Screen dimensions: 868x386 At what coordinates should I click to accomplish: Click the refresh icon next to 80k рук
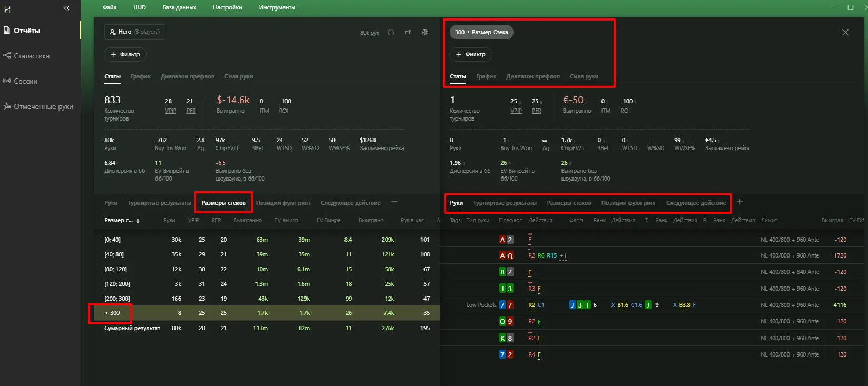[391, 33]
